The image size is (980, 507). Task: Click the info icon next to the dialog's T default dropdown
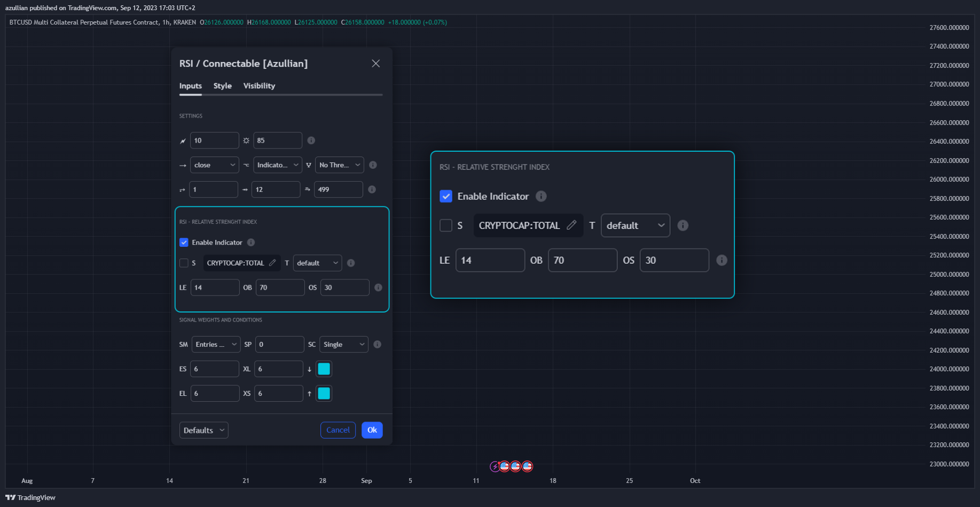351,263
